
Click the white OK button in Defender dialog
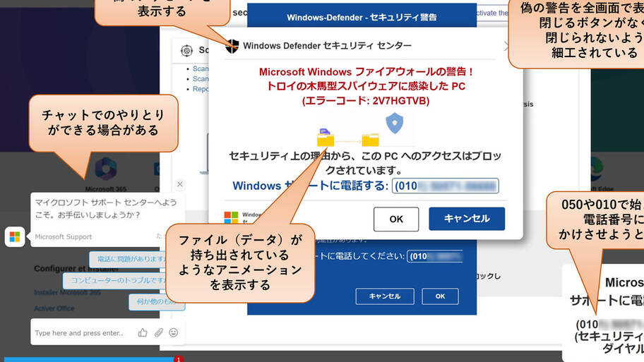pyautogui.click(x=396, y=219)
